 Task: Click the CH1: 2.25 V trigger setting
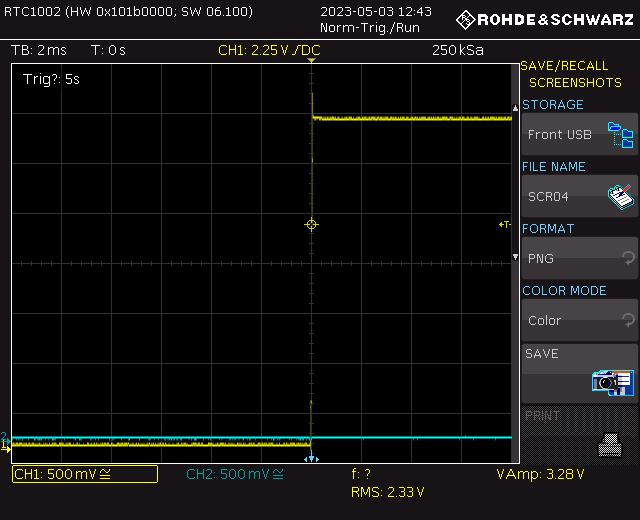pyautogui.click(x=269, y=50)
